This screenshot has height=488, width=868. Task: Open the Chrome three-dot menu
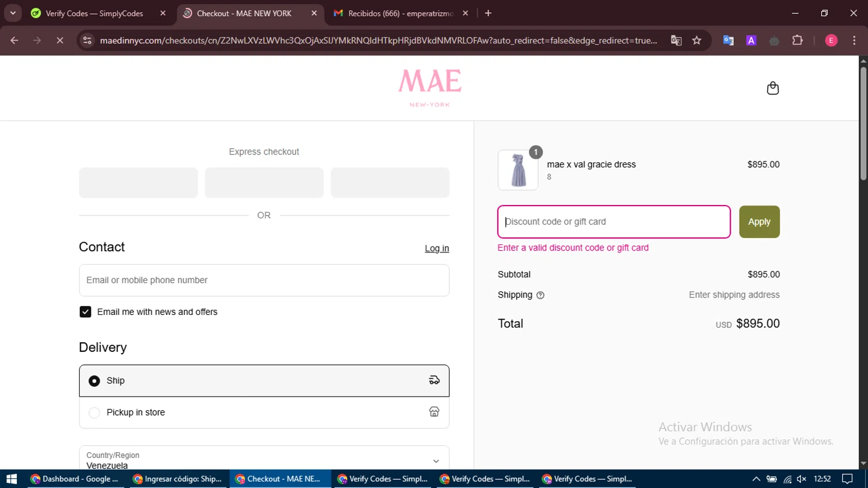[x=854, y=40]
